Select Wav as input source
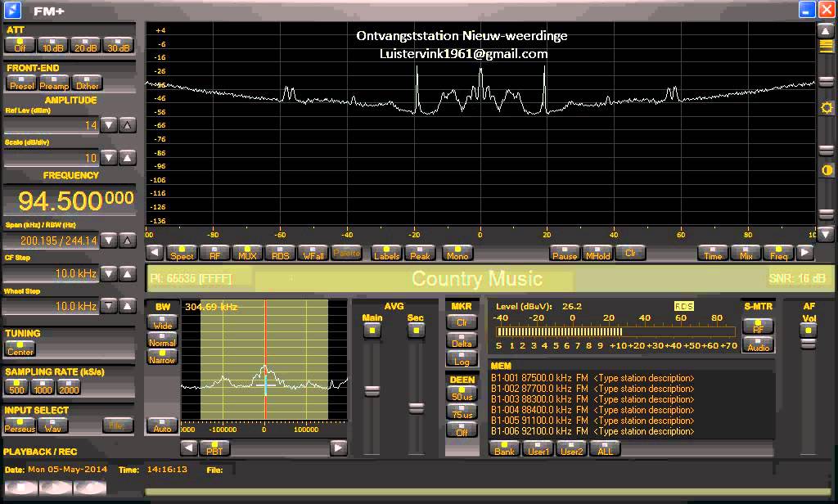Image resolution: width=838 pixels, height=504 pixels. pos(53,425)
